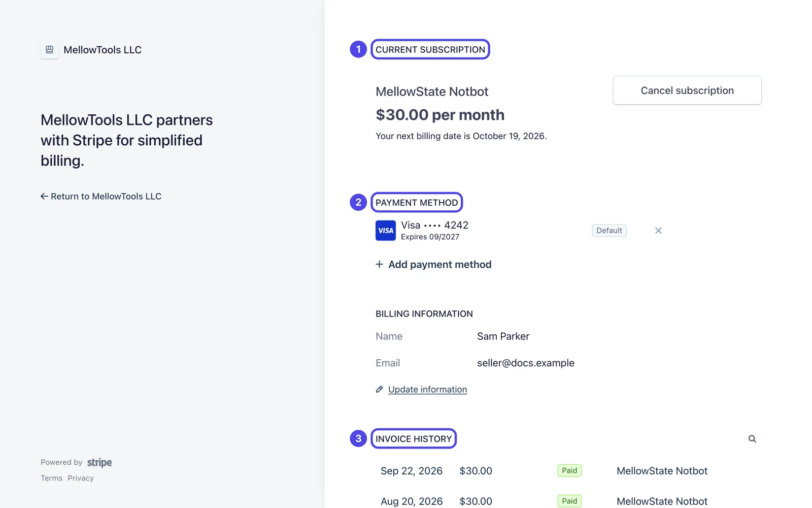Viewport: 812px width, 508px height.
Task: Click the pencil icon beside Update information
Action: click(x=379, y=390)
